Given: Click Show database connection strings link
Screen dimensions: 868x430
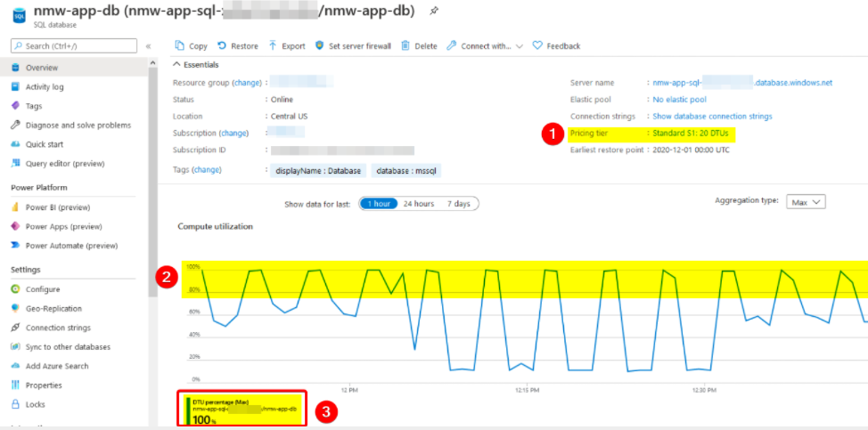Looking at the screenshot, I should [x=712, y=117].
